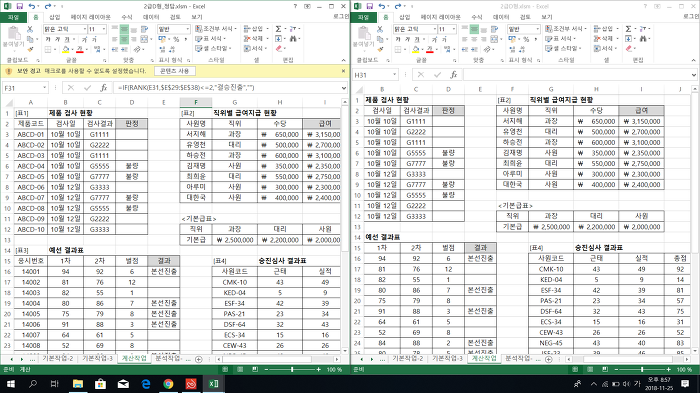
Task: Open Data ribbon tab in right window
Action: [501, 17]
